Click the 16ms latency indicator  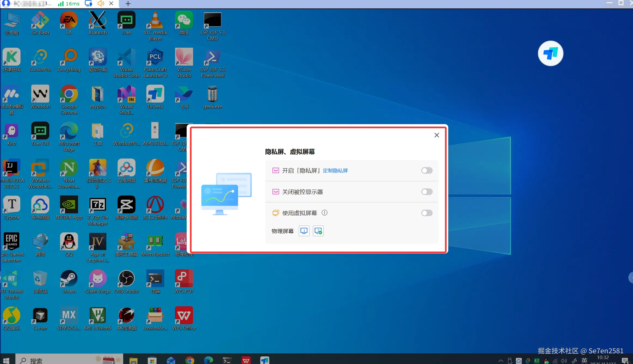tap(69, 4)
